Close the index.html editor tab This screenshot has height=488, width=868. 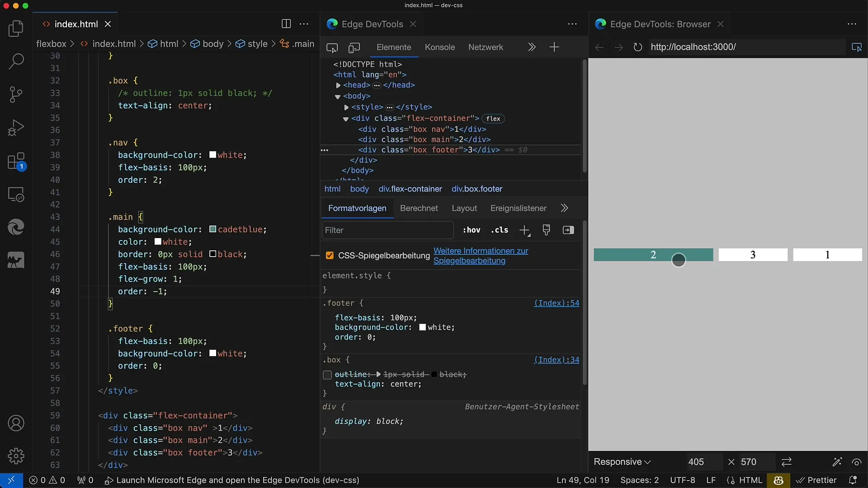point(108,24)
